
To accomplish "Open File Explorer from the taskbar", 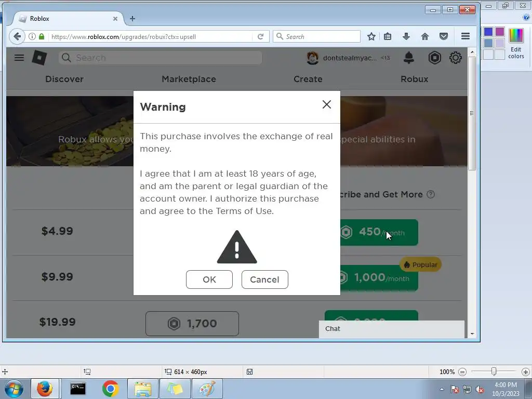I will point(143,389).
